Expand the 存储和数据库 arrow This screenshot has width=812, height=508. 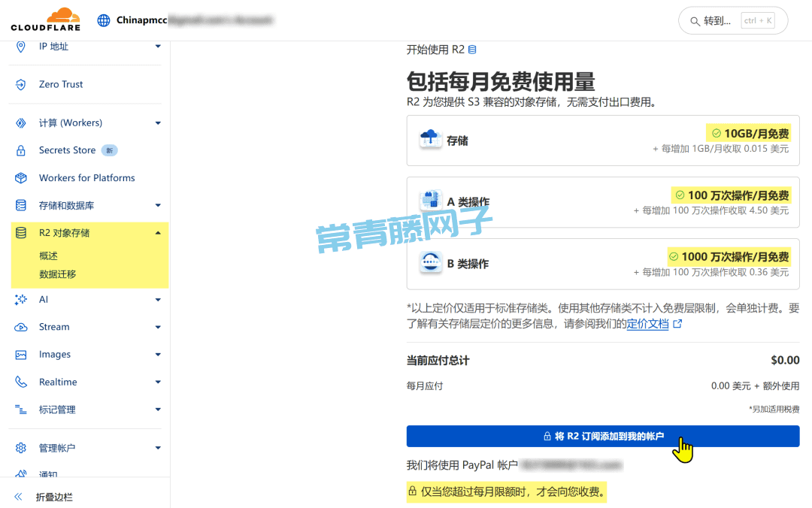click(x=158, y=206)
